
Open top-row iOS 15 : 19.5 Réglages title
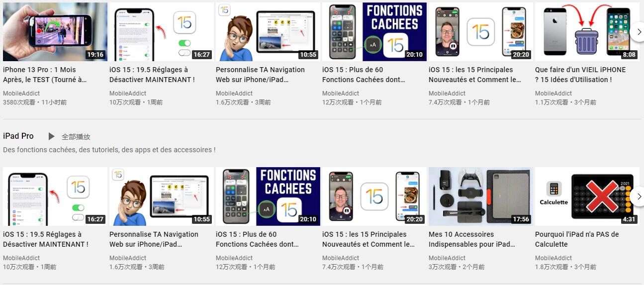pos(152,75)
